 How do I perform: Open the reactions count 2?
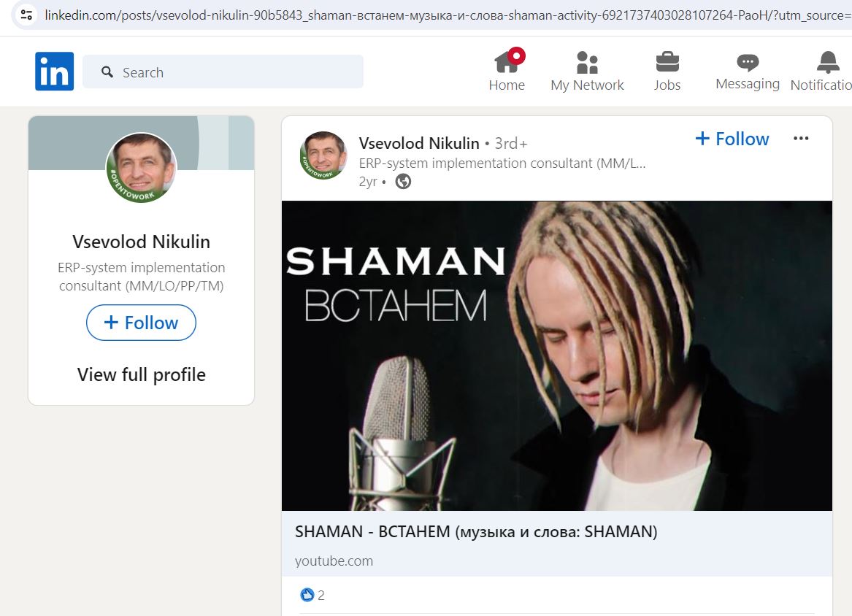(321, 596)
